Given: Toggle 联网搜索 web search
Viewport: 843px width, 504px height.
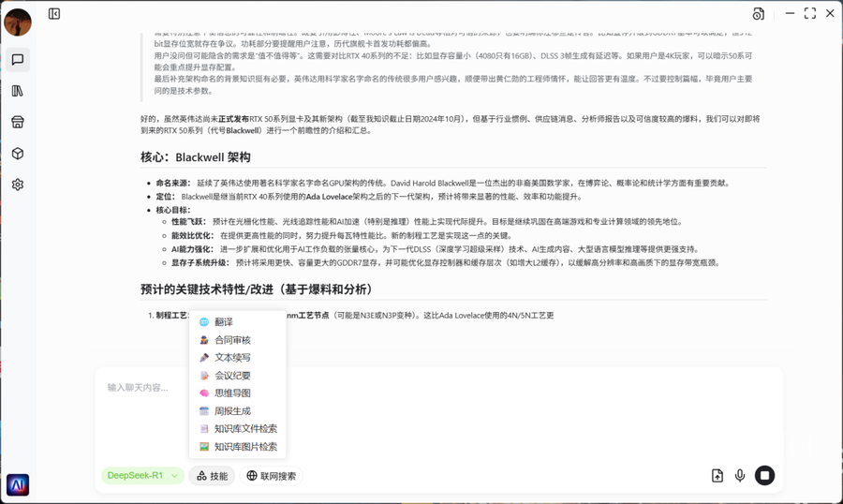Looking at the screenshot, I should (272, 476).
